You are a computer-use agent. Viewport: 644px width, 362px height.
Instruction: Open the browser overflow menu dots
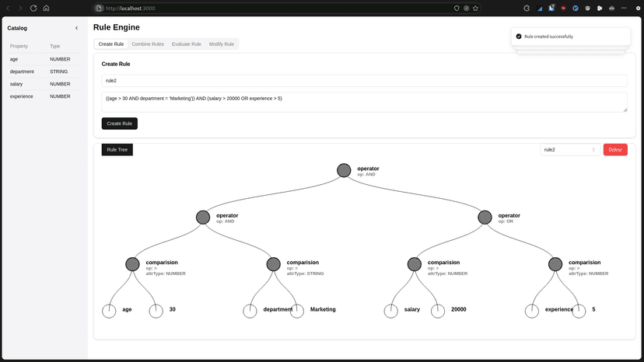click(x=624, y=9)
